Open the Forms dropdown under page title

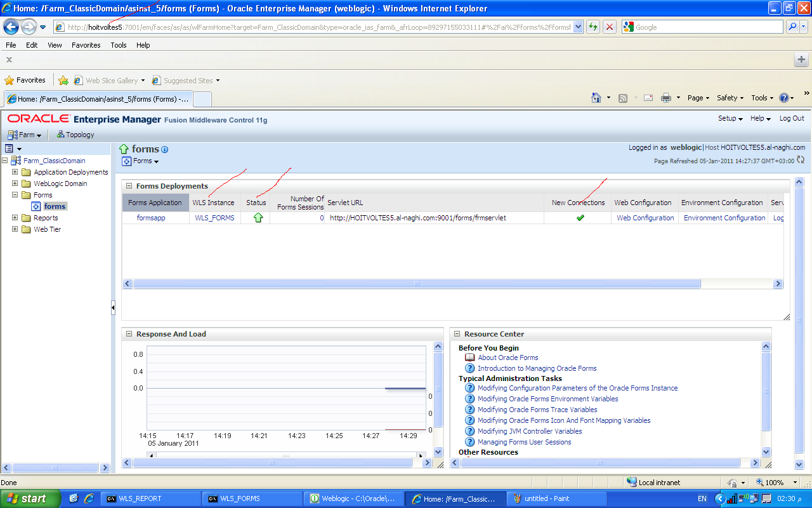pyautogui.click(x=141, y=161)
